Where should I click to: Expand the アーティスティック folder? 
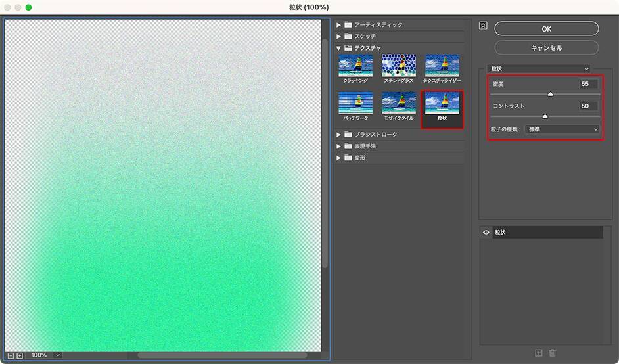(338, 24)
